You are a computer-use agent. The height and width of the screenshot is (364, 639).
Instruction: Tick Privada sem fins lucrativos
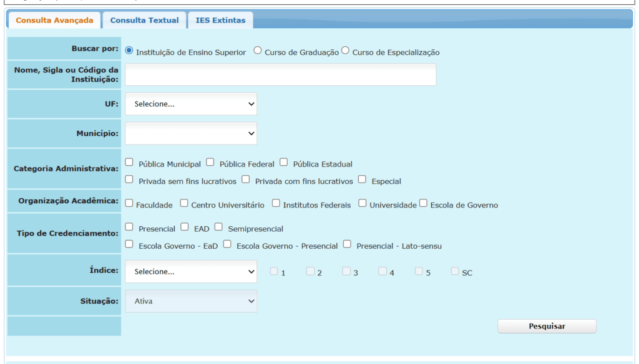(x=129, y=180)
